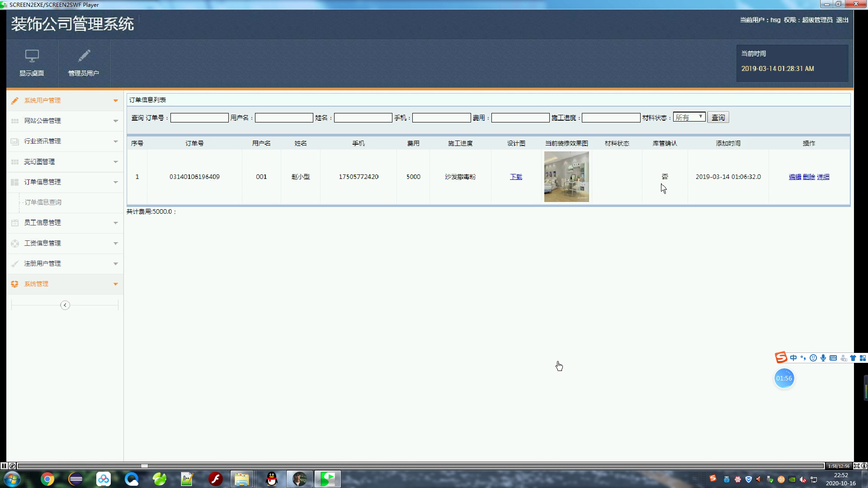Click the name cell 赵小型

click(x=301, y=177)
